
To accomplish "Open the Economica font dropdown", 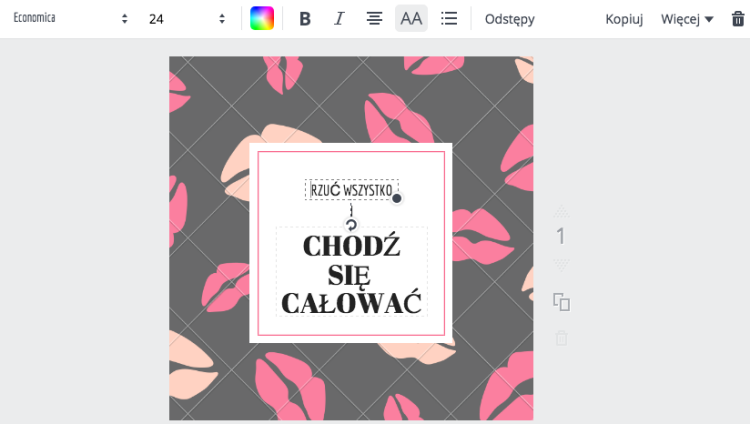I will point(70,19).
